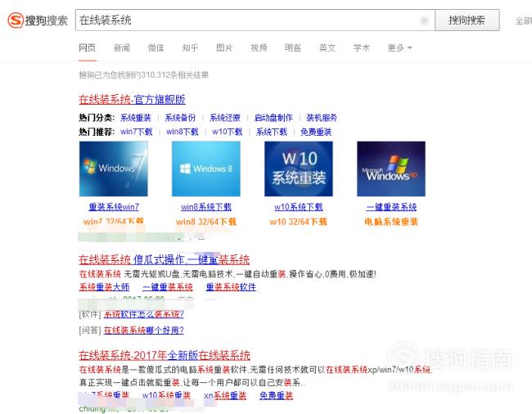The image size is (532, 414).
Task: Click the xp系统重装 sublink
Action: 225,395
